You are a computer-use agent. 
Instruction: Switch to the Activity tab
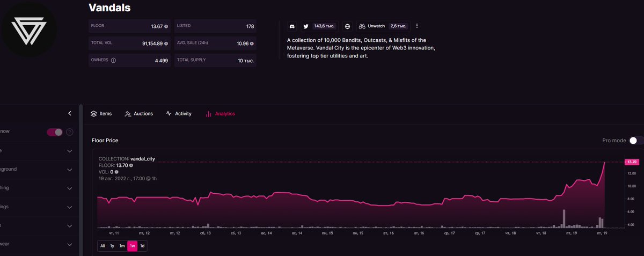click(179, 114)
